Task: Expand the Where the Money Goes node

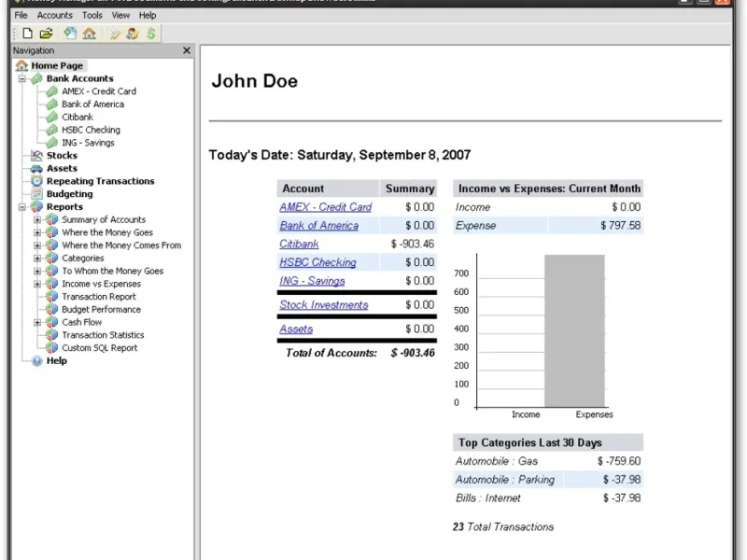Action: [37, 232]
